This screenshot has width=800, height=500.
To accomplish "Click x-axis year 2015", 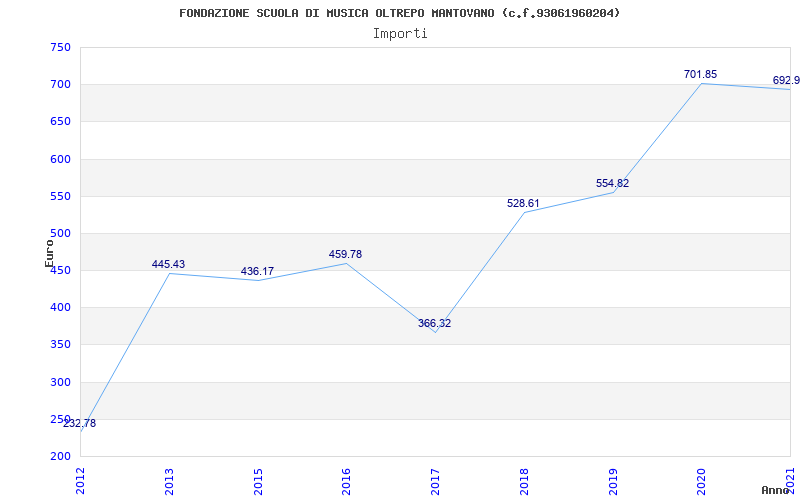I will [x=258, y=480].
